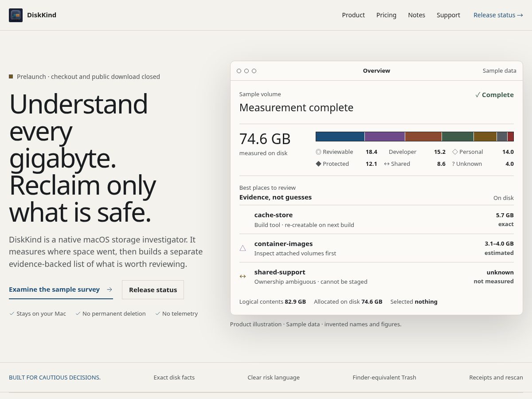The width and height of the screenshot is (532, 399).
Task: Click 'Measurement complete' heading
Action: coord(296,108)
